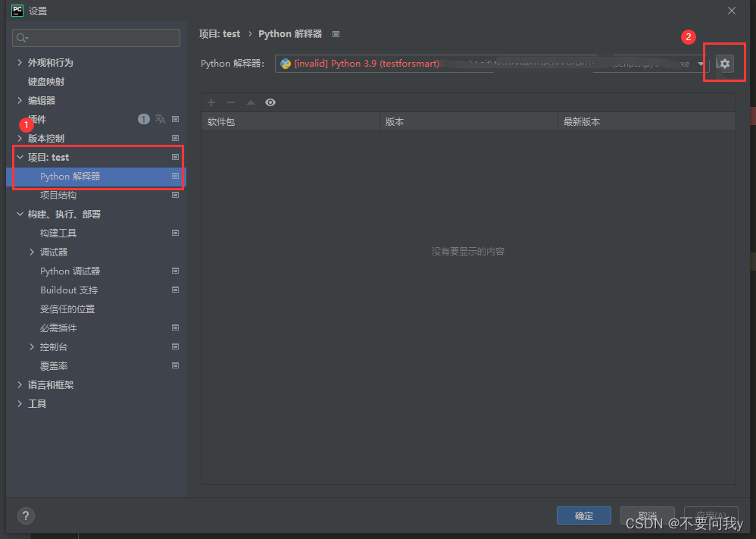Viewport: 756px width, 539px height.
Task: Click project-level icon in 覆盖率 row
Action: coord(176,365)
